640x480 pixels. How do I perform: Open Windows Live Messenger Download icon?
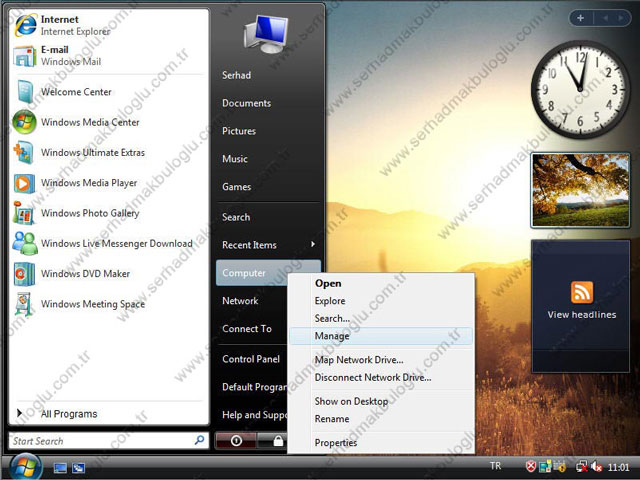(x=24, y=243)
